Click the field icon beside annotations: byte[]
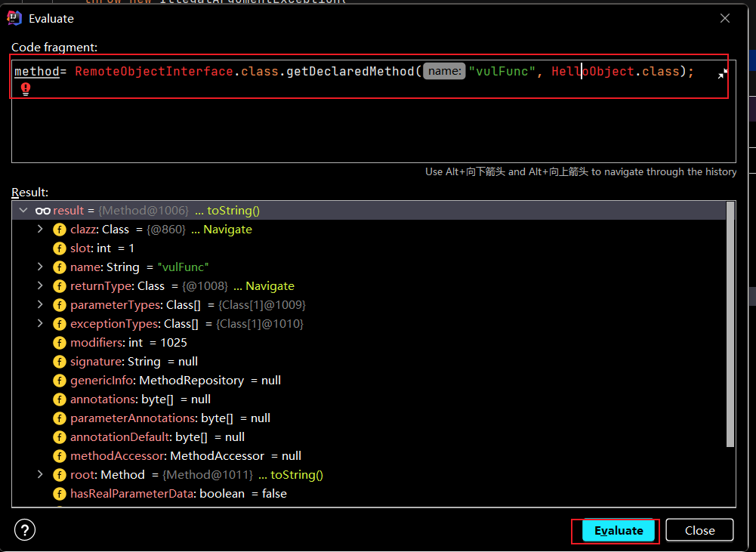The height and width of the screenshot is (552, 756). (60, 399)
